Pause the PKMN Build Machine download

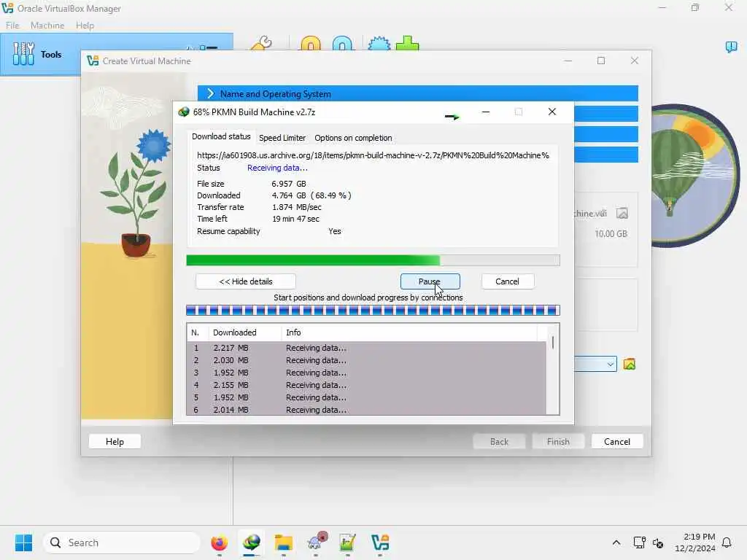pyautogui.click(x=430, y=281)
